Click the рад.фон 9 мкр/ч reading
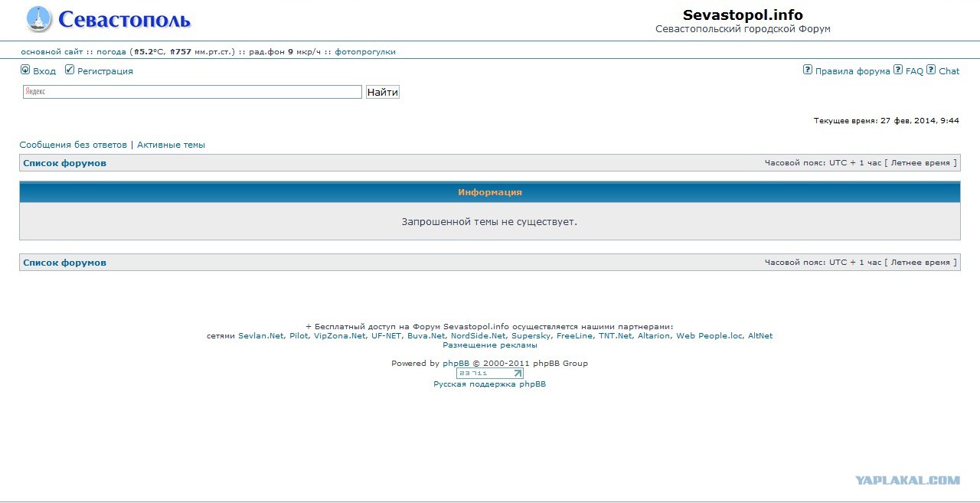Image resolution: width=980 pixels, height=503 pixels. [x=286, y=52]
